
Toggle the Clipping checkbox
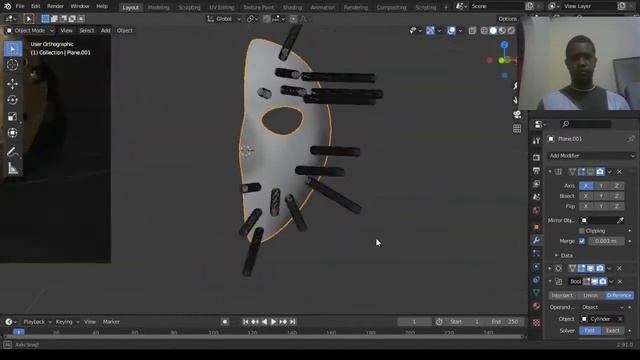coord(582,231)
